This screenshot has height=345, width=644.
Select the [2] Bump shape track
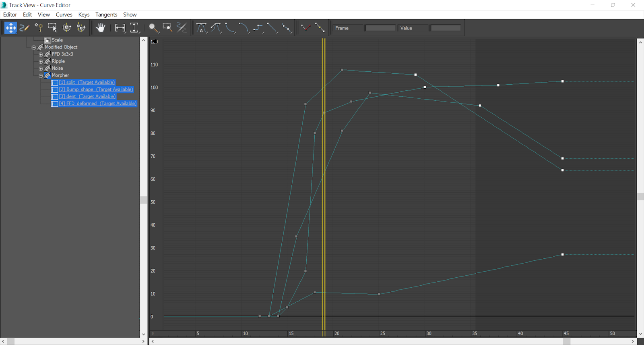tap(96, 89)
